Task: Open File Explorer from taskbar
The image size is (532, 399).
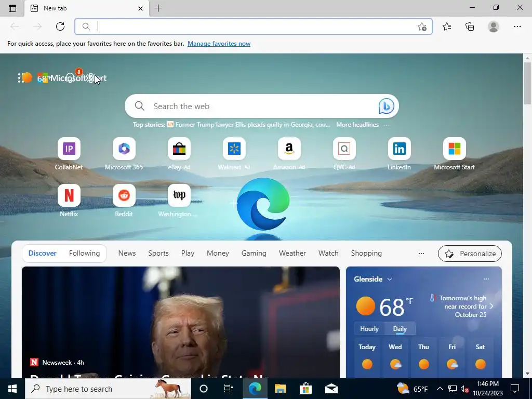Action: click(x=280, y=389)
